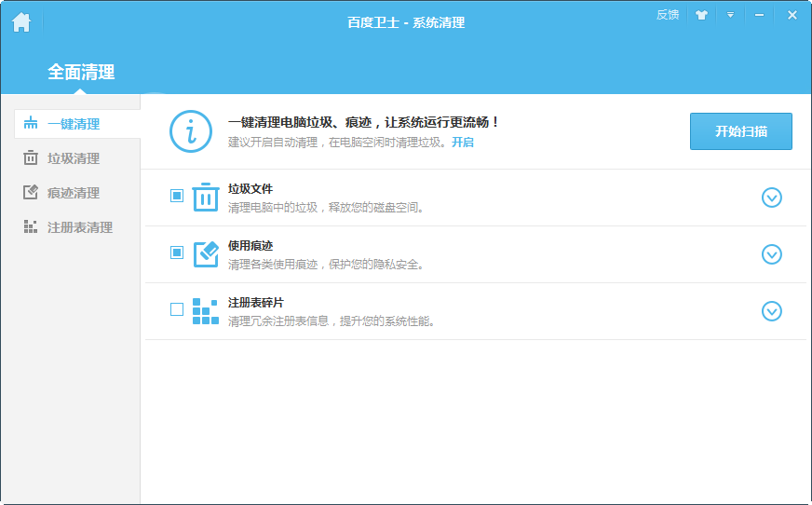Click the window title 百度卫士 - 系统清理
Viewport: 812px width, 505px height.
(406, 22)
